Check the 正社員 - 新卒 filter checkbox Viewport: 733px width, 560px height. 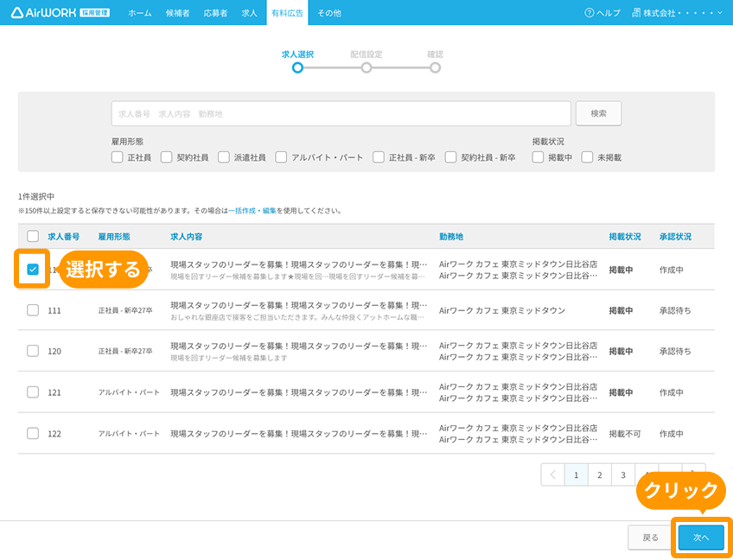point(379,157)
